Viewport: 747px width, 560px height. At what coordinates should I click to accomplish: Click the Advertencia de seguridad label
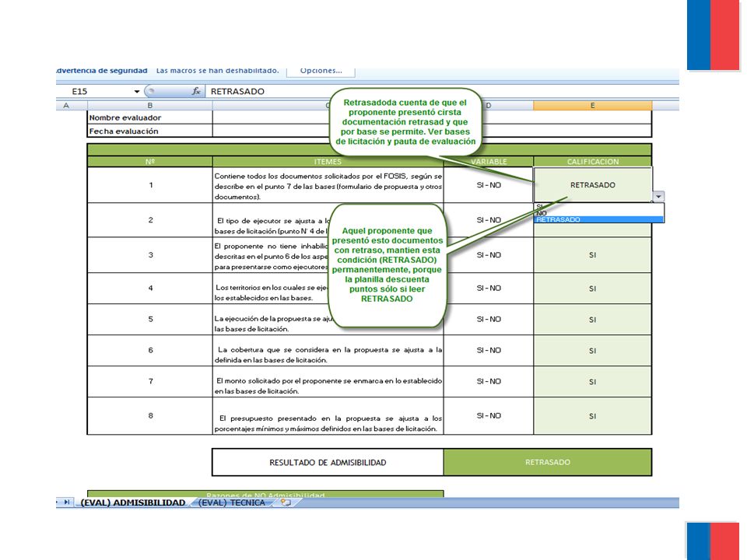[x=101, y=71]
